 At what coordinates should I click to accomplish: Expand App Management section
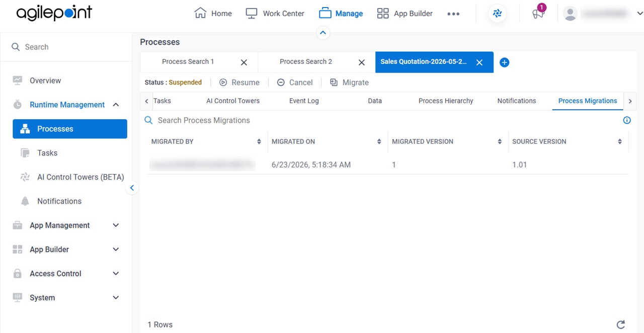pyautogui.click(x=116, y=225)
